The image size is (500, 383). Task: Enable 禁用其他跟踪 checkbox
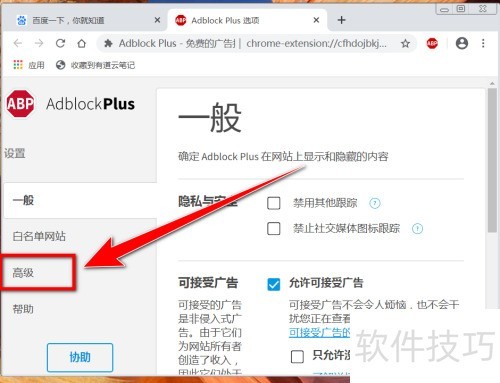pos(274,203)
